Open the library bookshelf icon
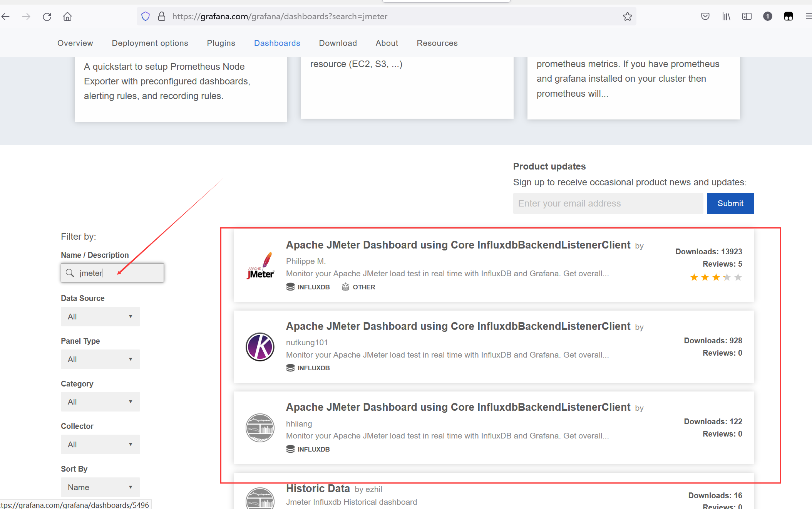 (x=726, y=16)
